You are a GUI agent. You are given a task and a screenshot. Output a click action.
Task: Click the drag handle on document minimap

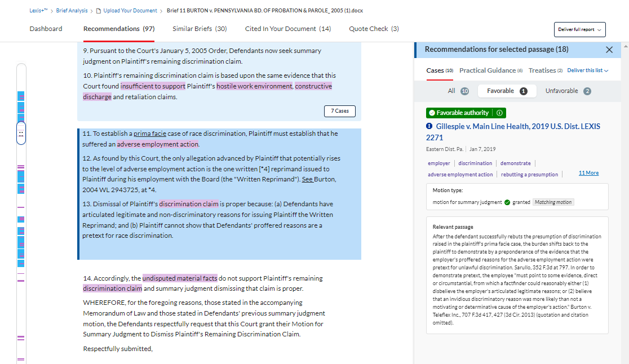pos(21,134)
